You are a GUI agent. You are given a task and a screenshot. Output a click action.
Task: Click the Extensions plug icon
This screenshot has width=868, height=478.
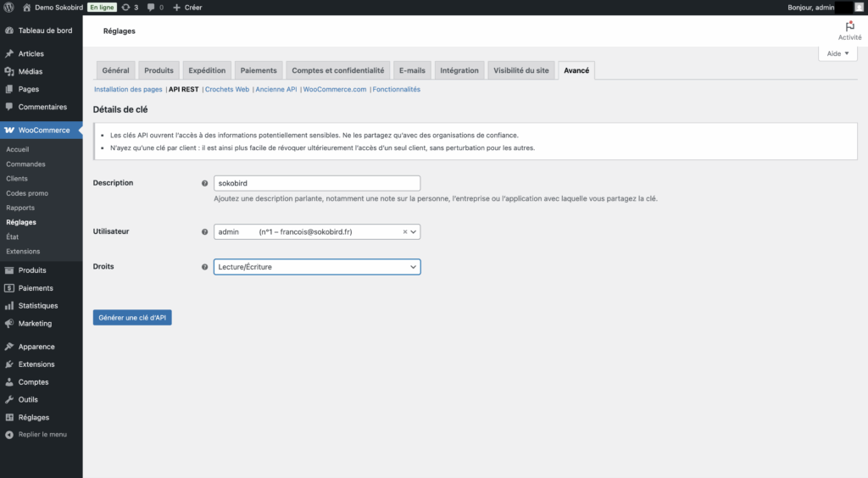(9, 364)
